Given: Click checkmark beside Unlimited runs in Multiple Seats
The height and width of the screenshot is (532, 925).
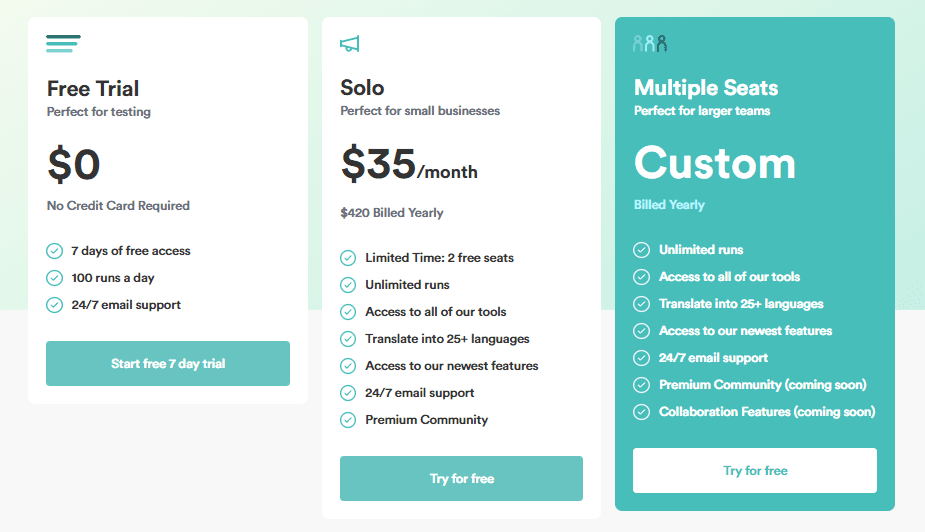Looking at the screenshot, I should pos(641,250).
